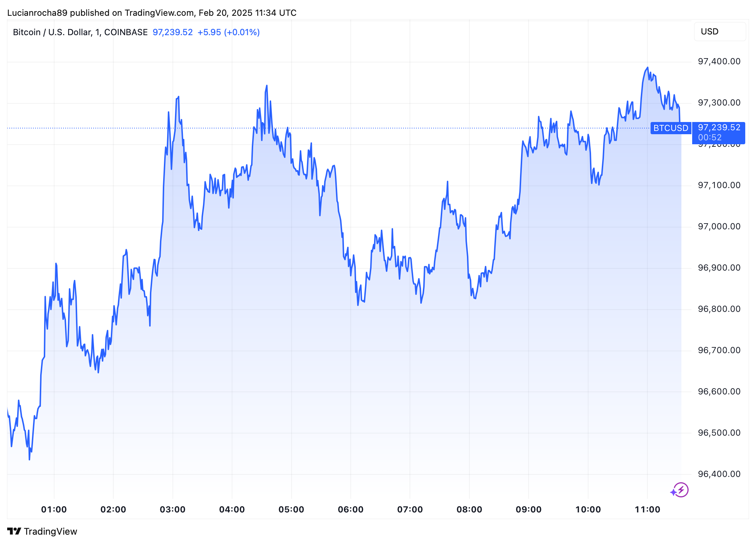
Task: Click the 08:00 time axis label
Action: 469,510
